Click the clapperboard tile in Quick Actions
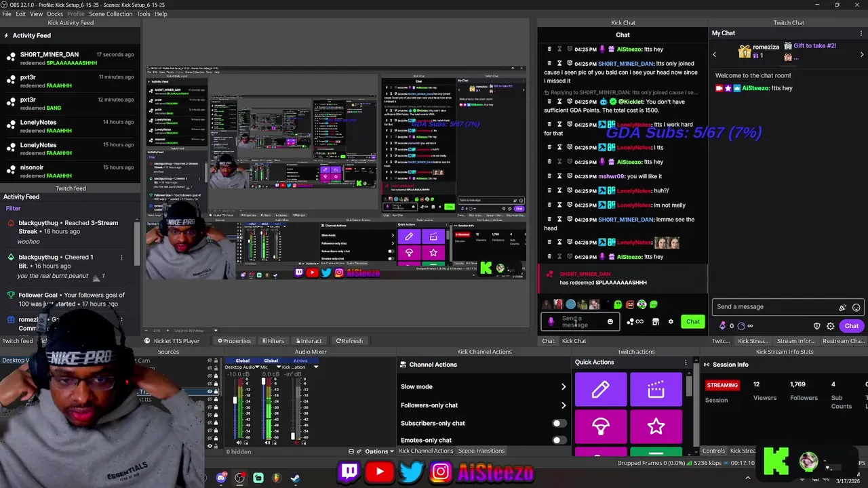The height and width of the screenshot is (488, 868). pos(656,389)
